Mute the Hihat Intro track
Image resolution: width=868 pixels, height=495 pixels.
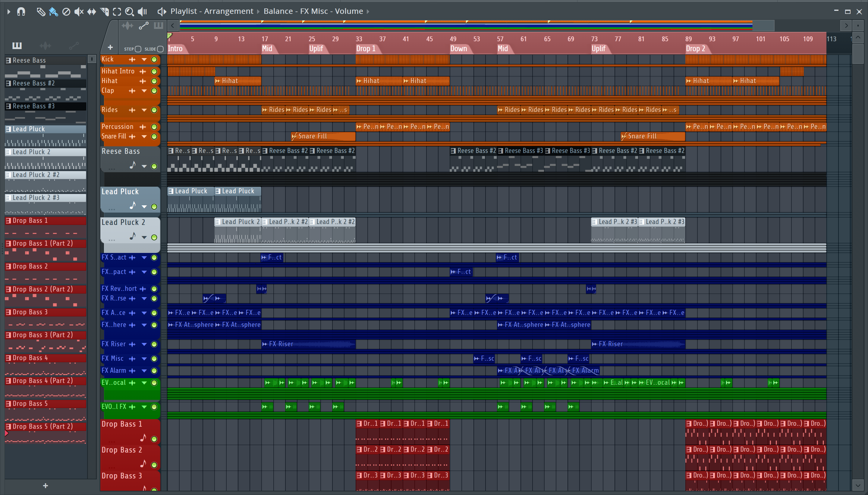click(x=154, y=71)
